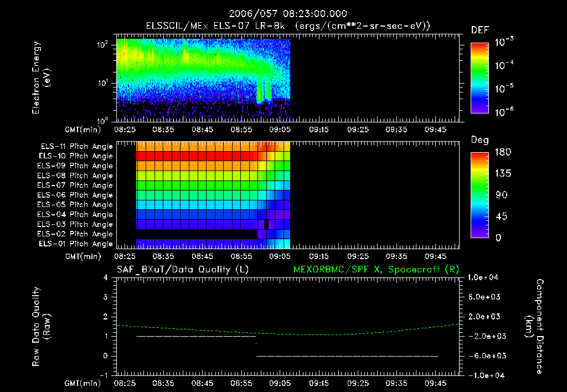567x392 pixels.
Task: Click the 1.0e+04 right axis value
Action: [483, 277]
